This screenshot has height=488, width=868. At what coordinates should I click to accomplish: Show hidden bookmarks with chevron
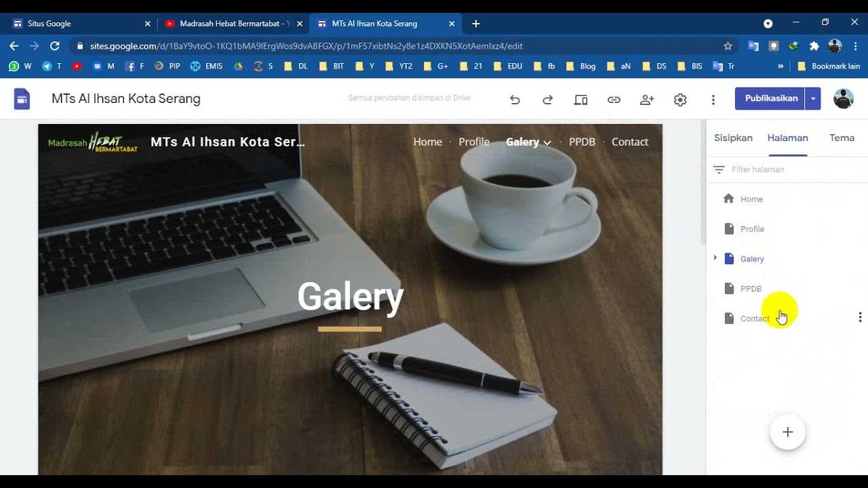pos(781,66)
